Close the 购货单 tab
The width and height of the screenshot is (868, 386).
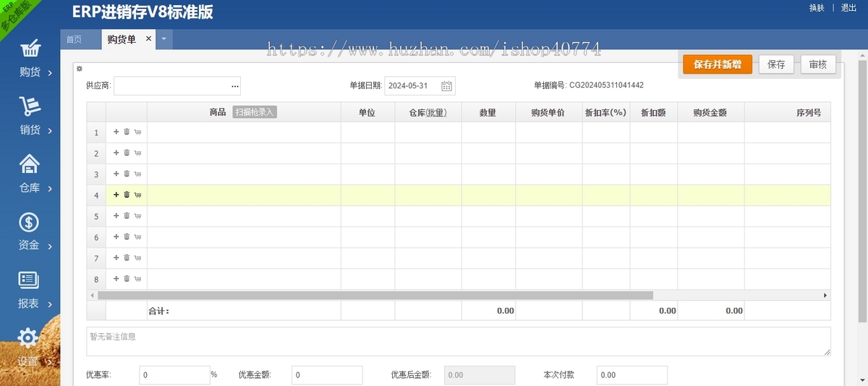tap(149, 39)
